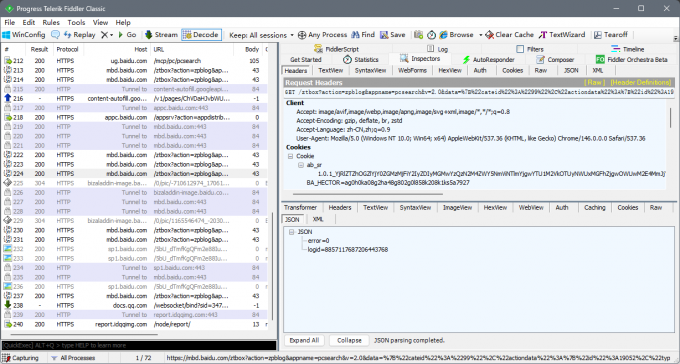Replay the selected session
The image size is (680, 364).
point(80,35)
